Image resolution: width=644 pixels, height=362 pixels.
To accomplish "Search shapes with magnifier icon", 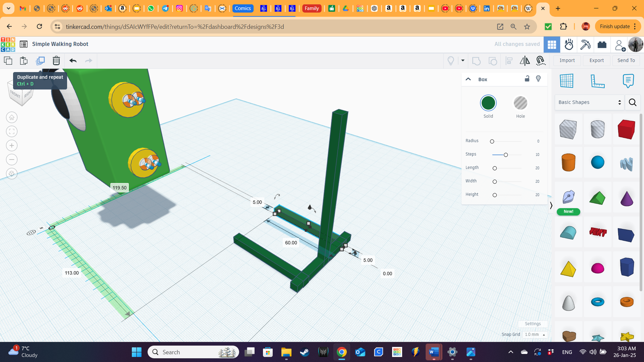I will click(633, 103).
